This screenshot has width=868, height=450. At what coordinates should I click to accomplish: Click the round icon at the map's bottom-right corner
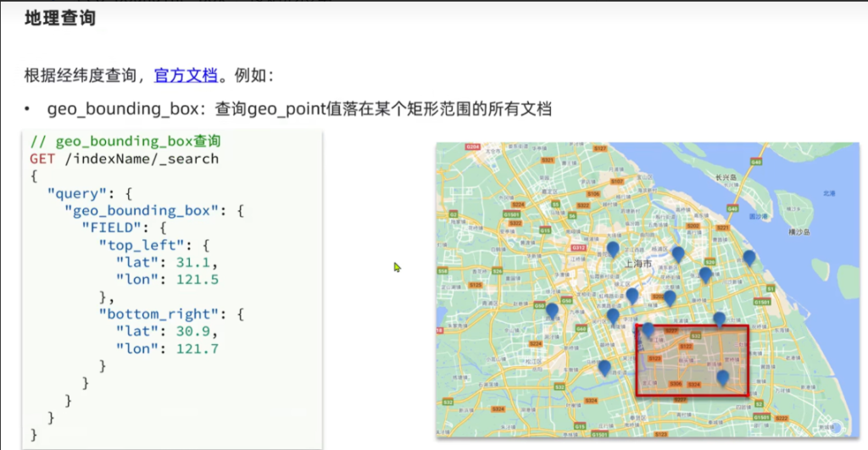[x=837, y=426]
